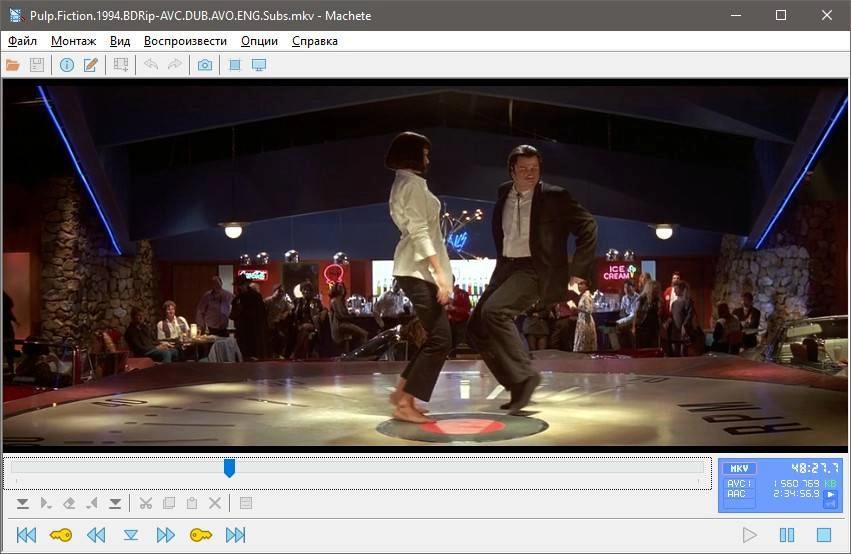Set selection end marker icon
This screenshot has width=851, height=554.
pyautogui.click(x=115, y=504)
